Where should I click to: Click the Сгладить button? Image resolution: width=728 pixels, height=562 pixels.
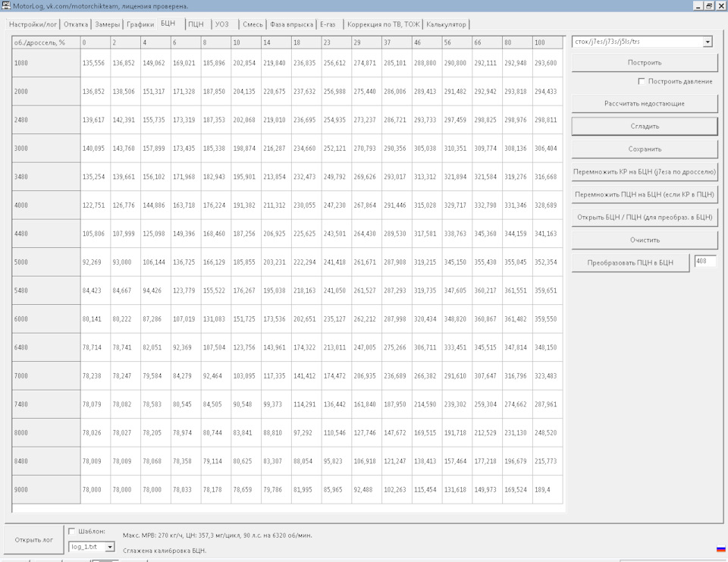pyautogui.click(x=645, y=127)
